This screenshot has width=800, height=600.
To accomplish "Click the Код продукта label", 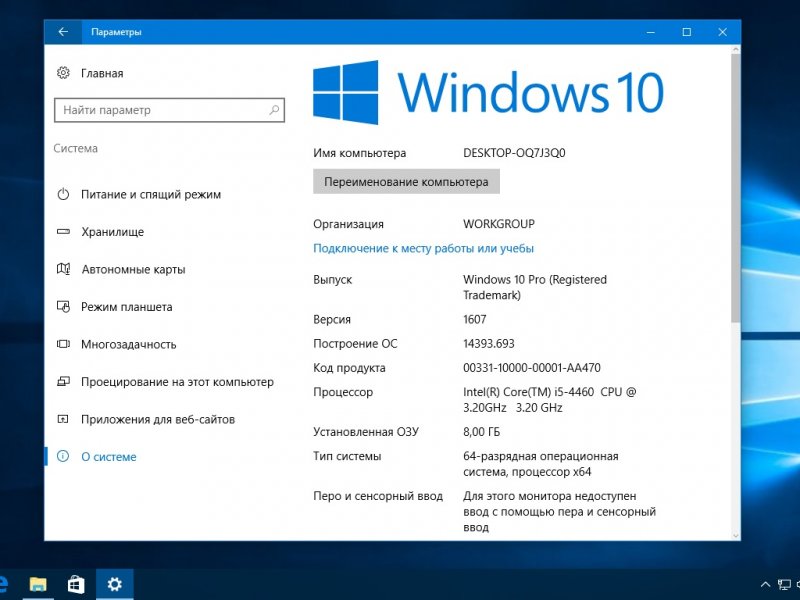I will coord(349,368).
